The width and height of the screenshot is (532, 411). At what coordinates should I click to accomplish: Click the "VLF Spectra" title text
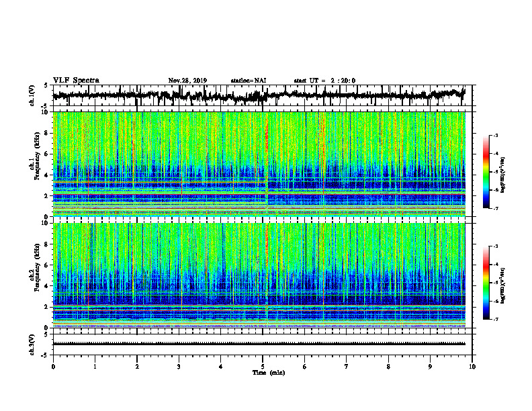click(x=76, y=81)
